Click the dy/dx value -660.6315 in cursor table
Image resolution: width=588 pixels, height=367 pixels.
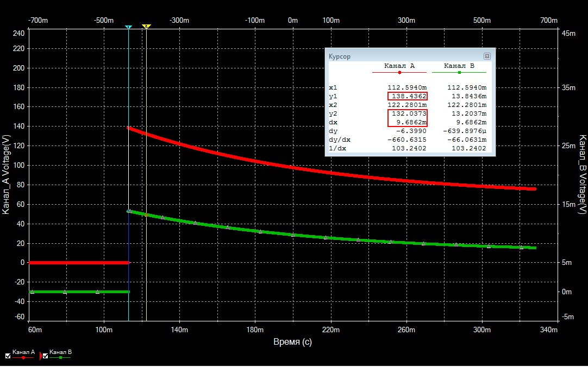tap(409, 140)
